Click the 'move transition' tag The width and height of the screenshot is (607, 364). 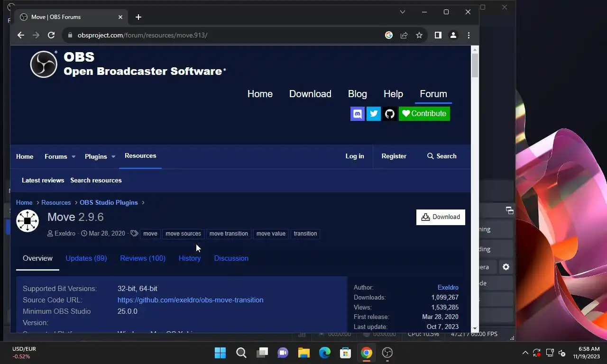coord(229,234)
